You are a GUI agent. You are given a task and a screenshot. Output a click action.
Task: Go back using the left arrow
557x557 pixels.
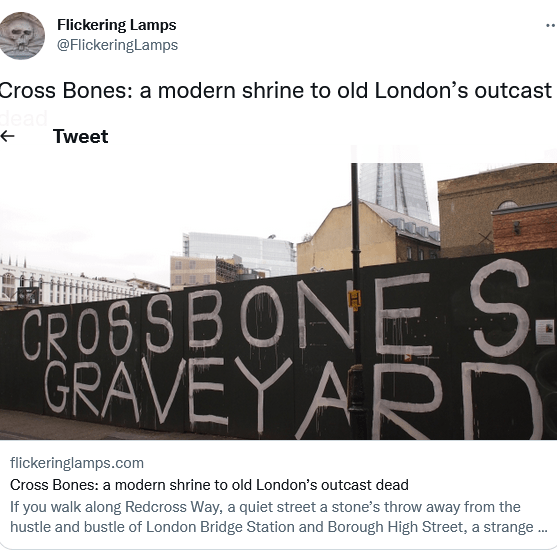tap(7, 136)
